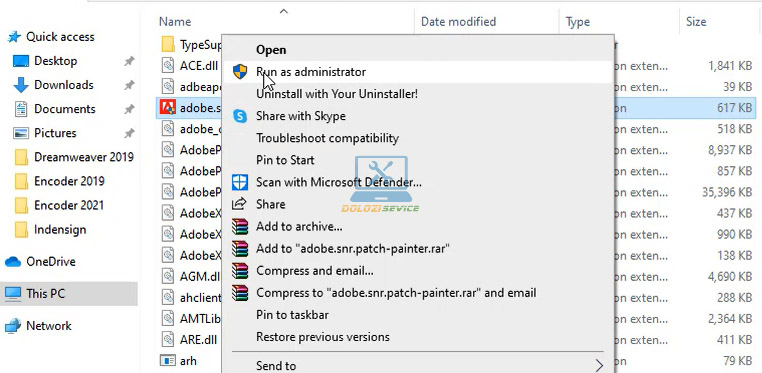Click the pin icon next to Desktop

[129, 61]
